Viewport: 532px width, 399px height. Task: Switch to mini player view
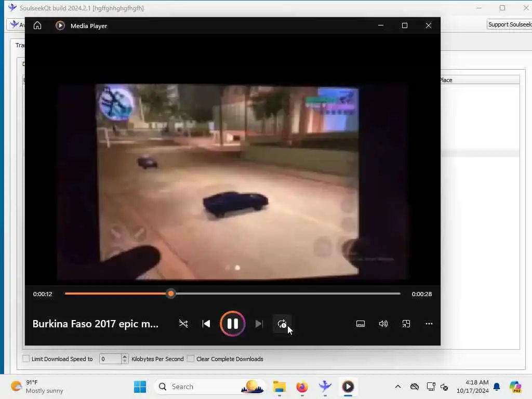406,324
